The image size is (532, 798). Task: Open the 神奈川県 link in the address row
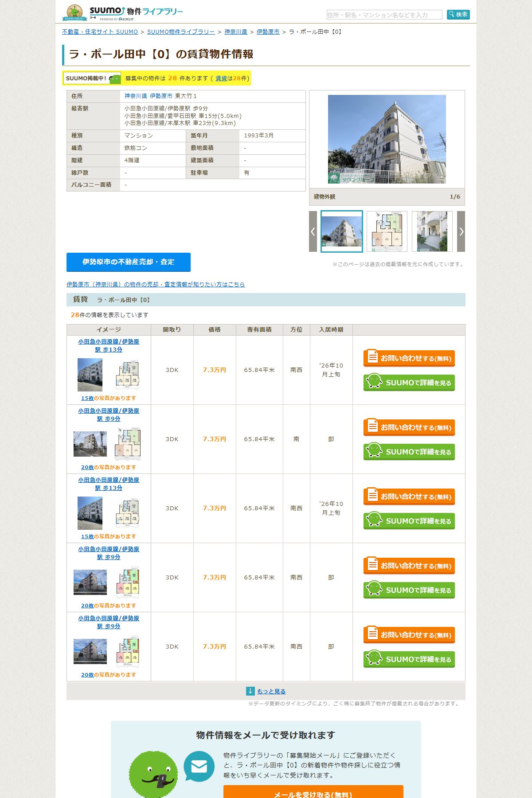(136, 96)
